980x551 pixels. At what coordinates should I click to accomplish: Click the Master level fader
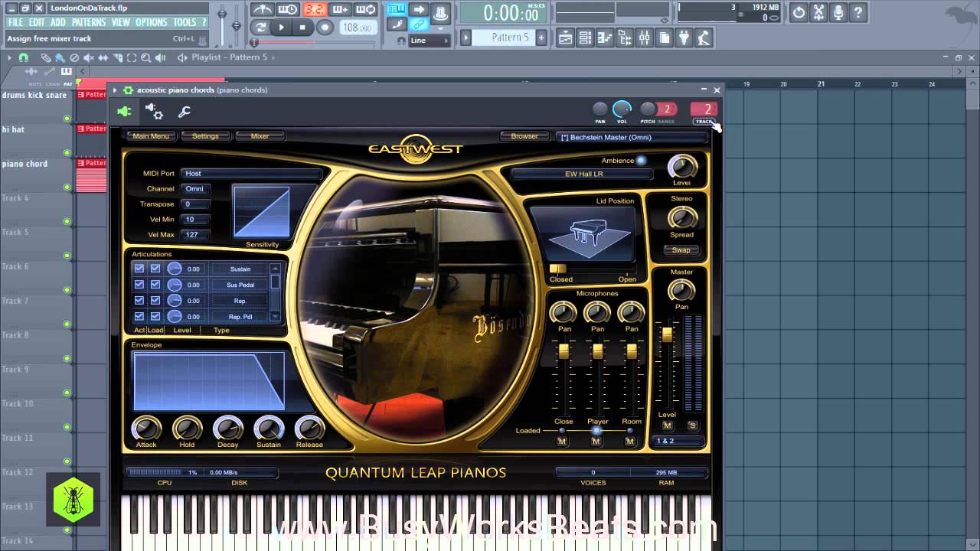pos(667,334)
